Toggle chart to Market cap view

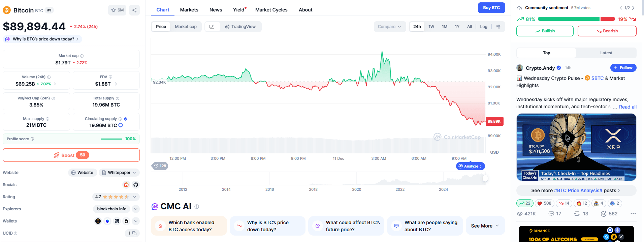click(x=186, y=27)
